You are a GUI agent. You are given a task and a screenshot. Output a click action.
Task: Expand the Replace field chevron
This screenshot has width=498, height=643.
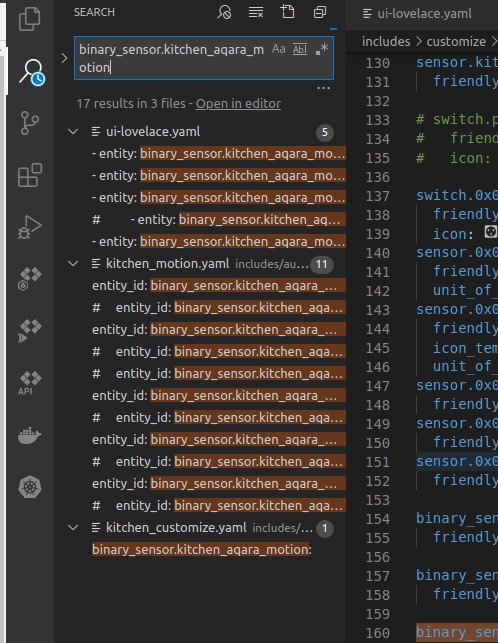(64, 58)
